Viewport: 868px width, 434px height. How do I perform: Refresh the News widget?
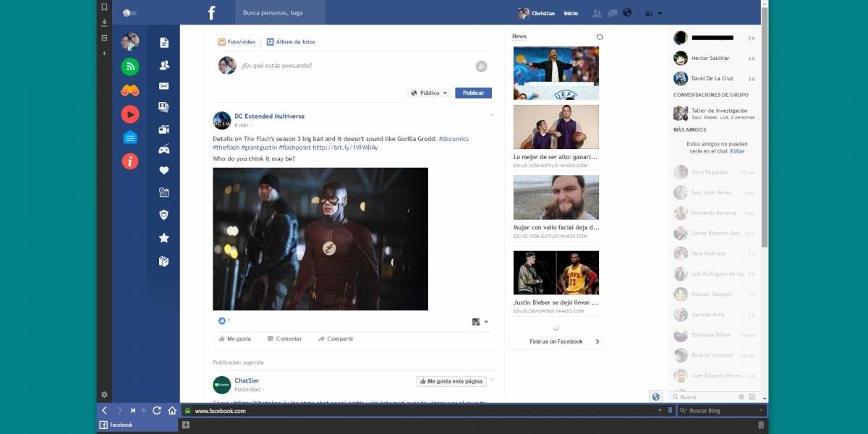pos(600,37)
